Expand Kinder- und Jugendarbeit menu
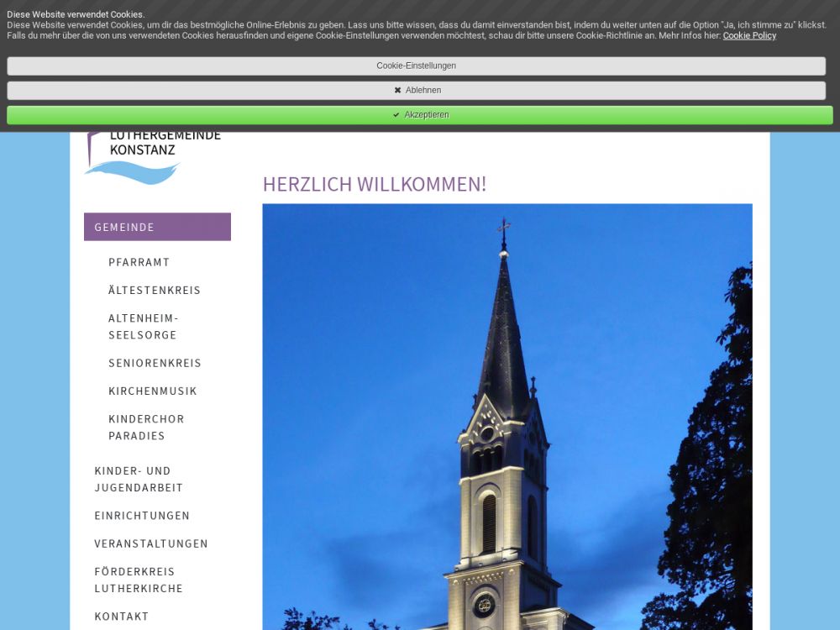 pyautogui.click(x=139, y=480)
